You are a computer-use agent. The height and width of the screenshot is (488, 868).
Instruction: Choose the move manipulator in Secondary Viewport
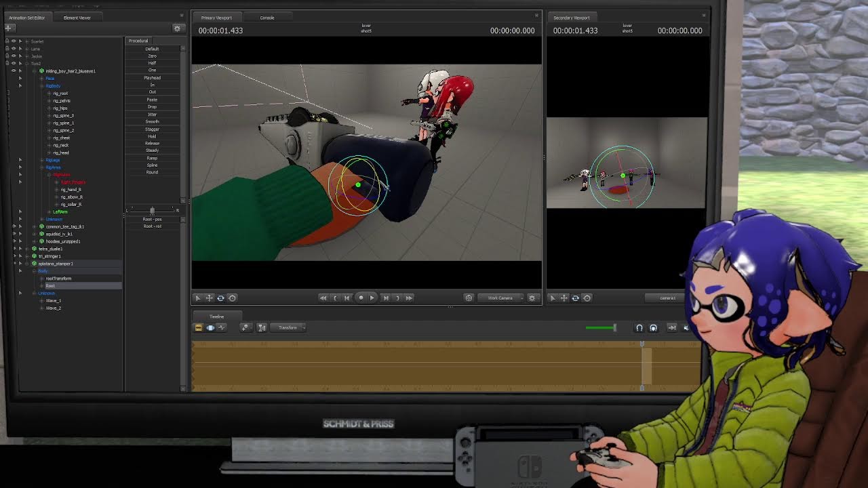tap(564, 298)
